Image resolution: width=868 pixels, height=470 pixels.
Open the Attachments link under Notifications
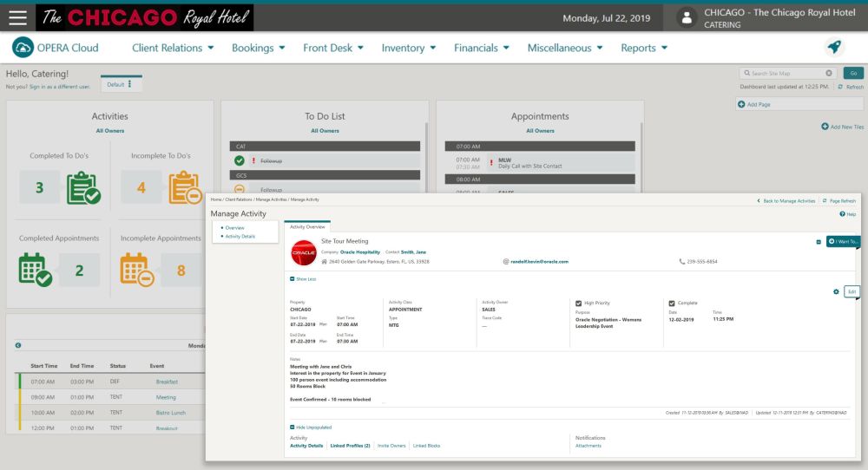pyautogui.click(x=588, y=446)
